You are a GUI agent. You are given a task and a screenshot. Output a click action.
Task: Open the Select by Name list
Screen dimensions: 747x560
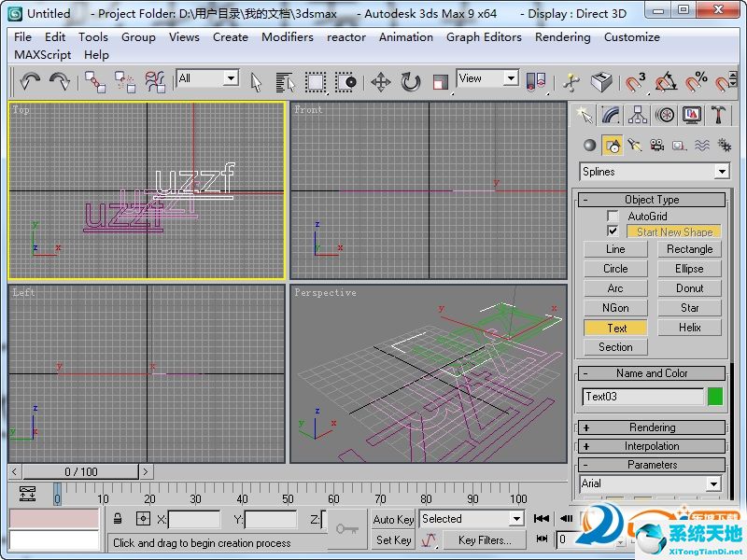(286, 81)
